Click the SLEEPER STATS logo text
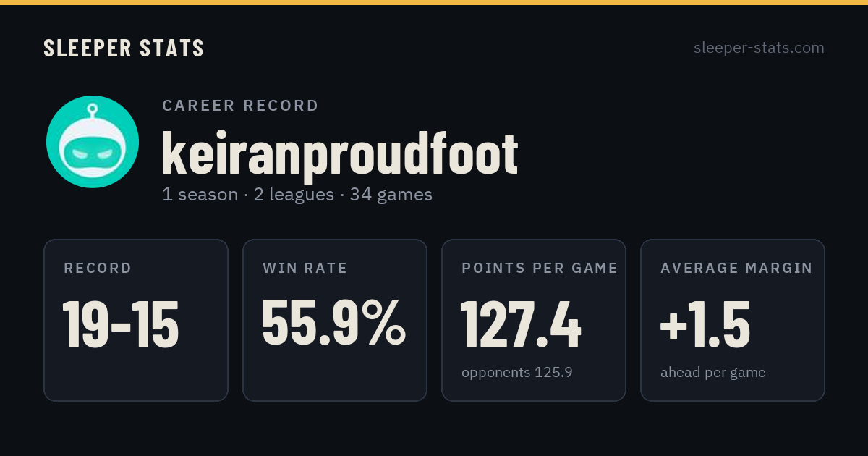The height and width of the screenshot is (456, 868). [124, 48]
